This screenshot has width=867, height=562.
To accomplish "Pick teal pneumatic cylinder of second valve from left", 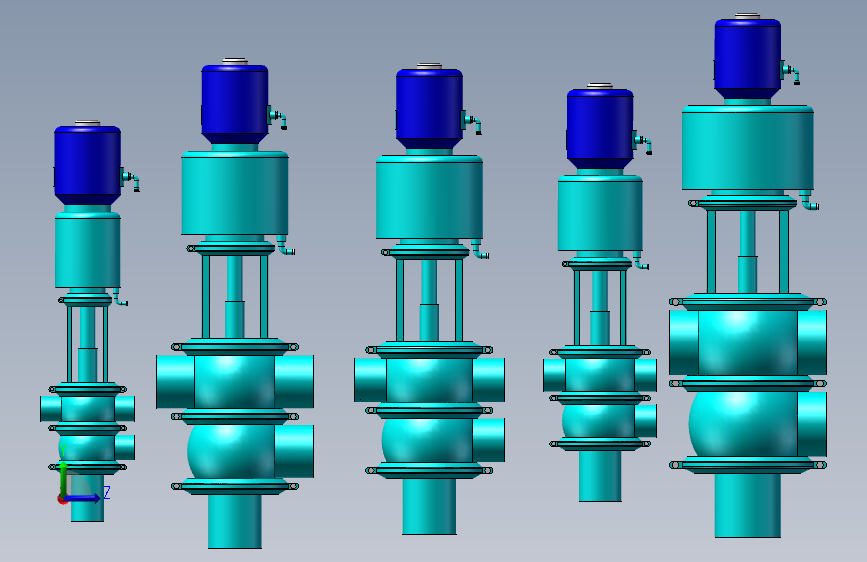I will (234, 192).
